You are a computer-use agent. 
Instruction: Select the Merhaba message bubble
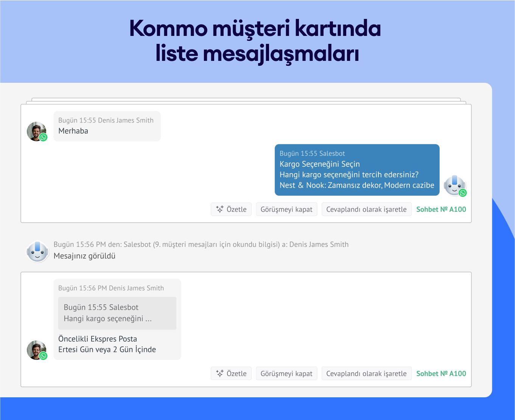tap(107, 126)
